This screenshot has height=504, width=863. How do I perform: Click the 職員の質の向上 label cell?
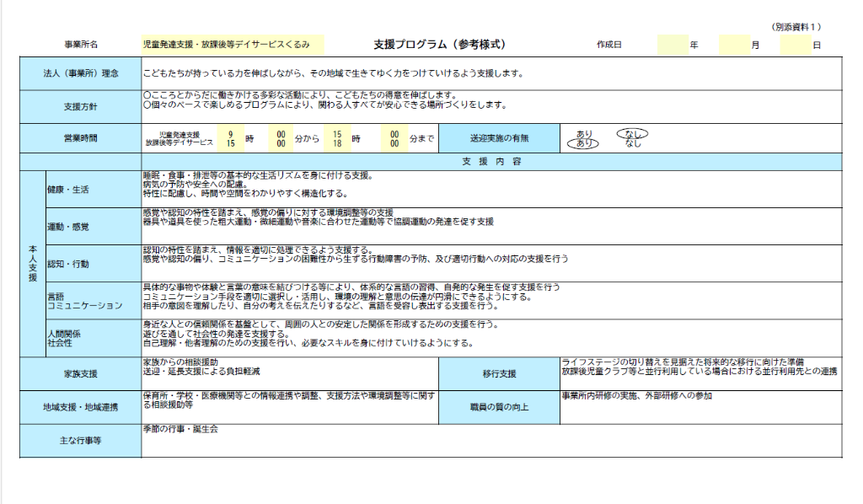click(499, 407)
